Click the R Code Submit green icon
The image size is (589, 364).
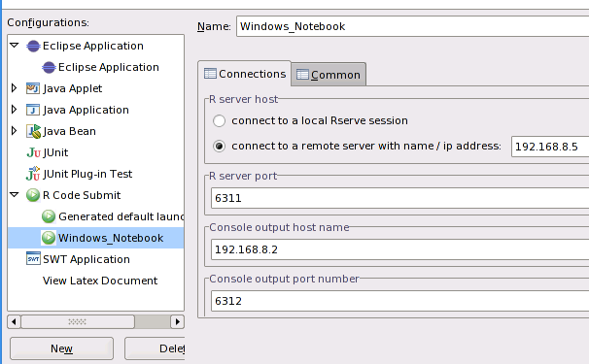(x=33, y=195)
